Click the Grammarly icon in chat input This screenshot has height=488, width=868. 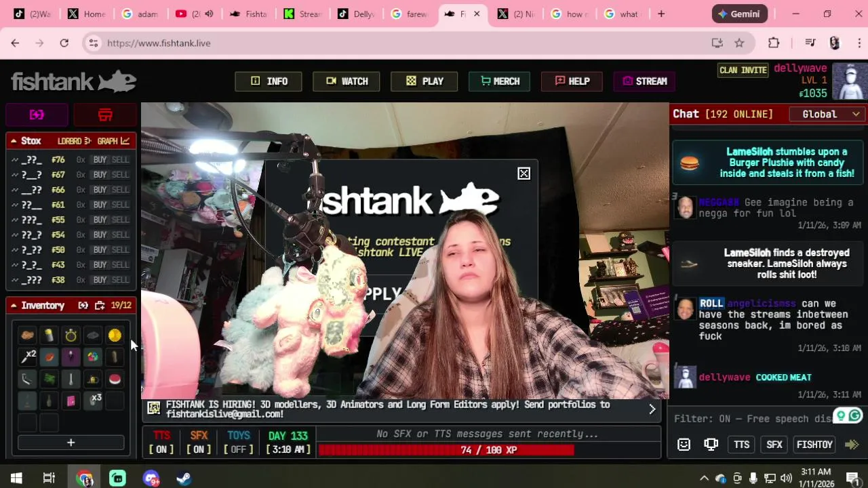[x=854, y=415]
